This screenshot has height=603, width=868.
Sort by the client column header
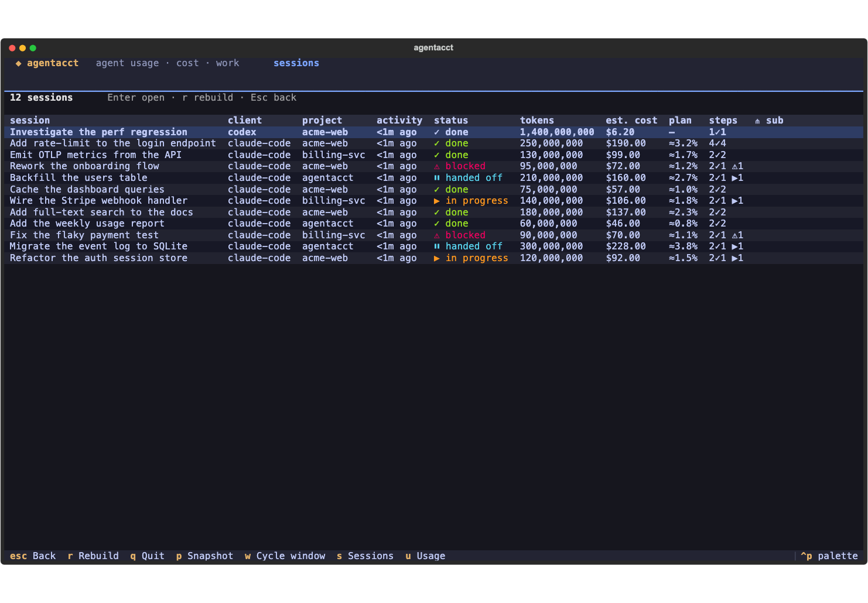(245, 121)
